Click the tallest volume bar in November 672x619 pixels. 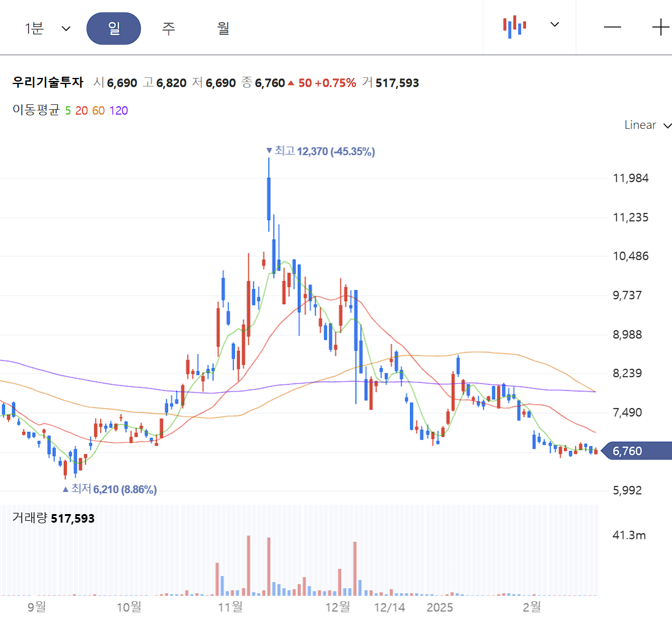tap(248, 564)
